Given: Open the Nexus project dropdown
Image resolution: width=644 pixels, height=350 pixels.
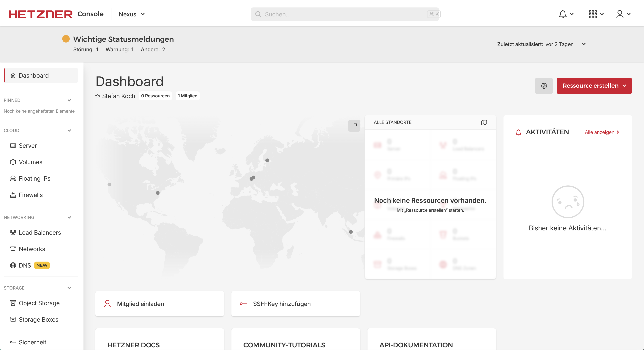Looking at the screenshot, I should pos(132,14).
